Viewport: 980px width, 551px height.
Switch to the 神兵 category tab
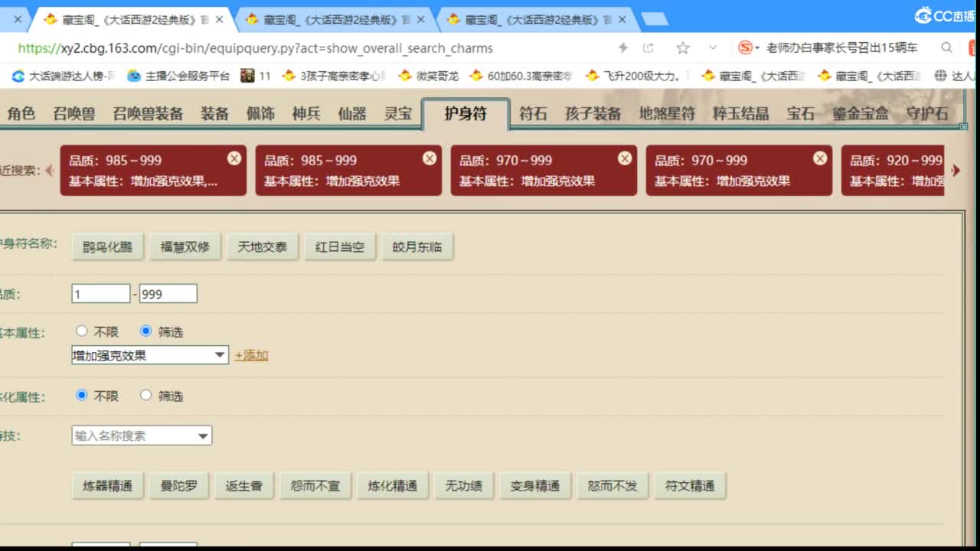pos(306,113)
